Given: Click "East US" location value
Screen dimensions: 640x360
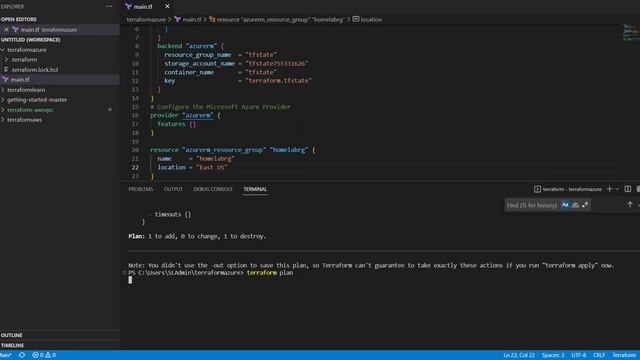Looking at the screenshot, I should click(x=212, y=167).
